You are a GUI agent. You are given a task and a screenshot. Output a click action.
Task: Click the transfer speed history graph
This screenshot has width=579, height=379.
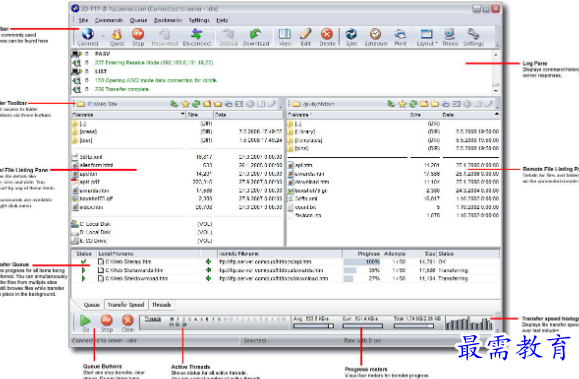point(469,322)
